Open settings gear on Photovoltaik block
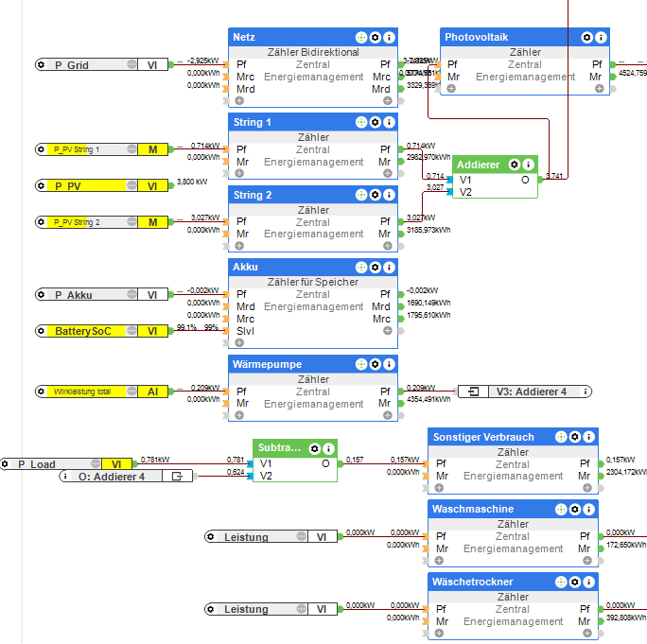647x644 pixels. click(586, 38)
